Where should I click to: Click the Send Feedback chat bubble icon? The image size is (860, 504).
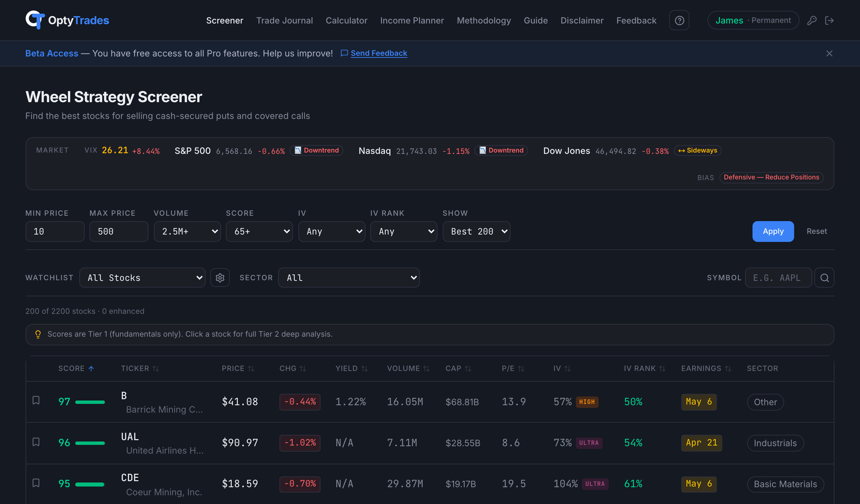point(344,53)
